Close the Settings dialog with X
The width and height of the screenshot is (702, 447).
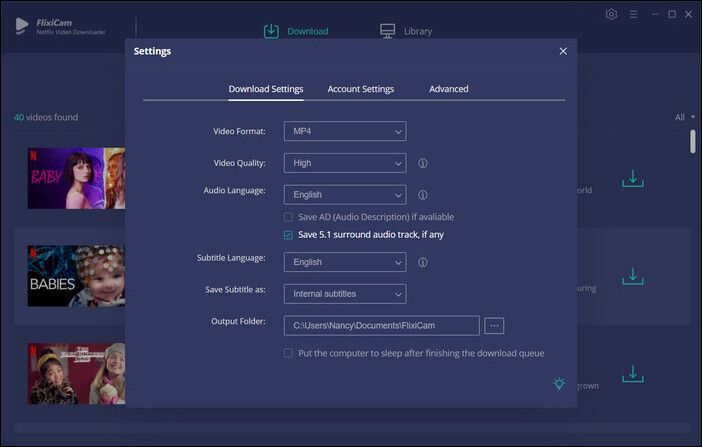(563, 51)
